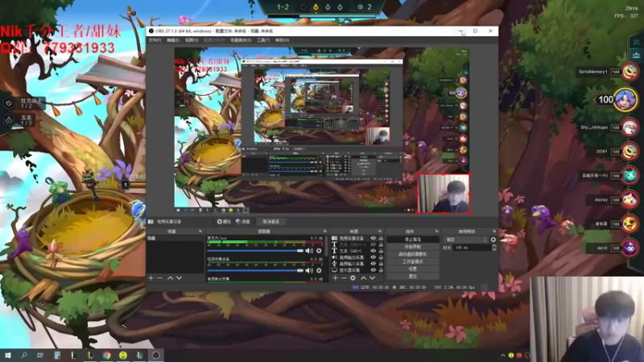The height and width of the screenshot is (362, 644).
Task: Toggle lock on 视频采集设备 source
Action: pyautogui.click(x=381, y=238)
